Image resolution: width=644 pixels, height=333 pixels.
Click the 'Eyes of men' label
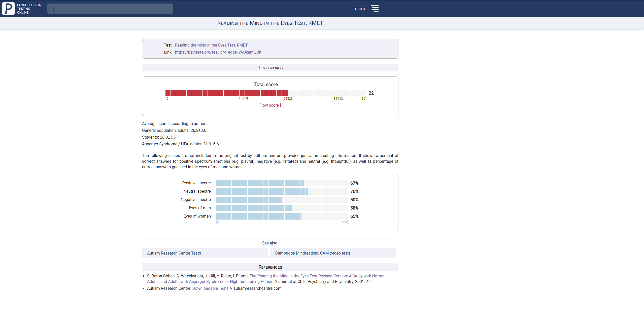(200, 208)
